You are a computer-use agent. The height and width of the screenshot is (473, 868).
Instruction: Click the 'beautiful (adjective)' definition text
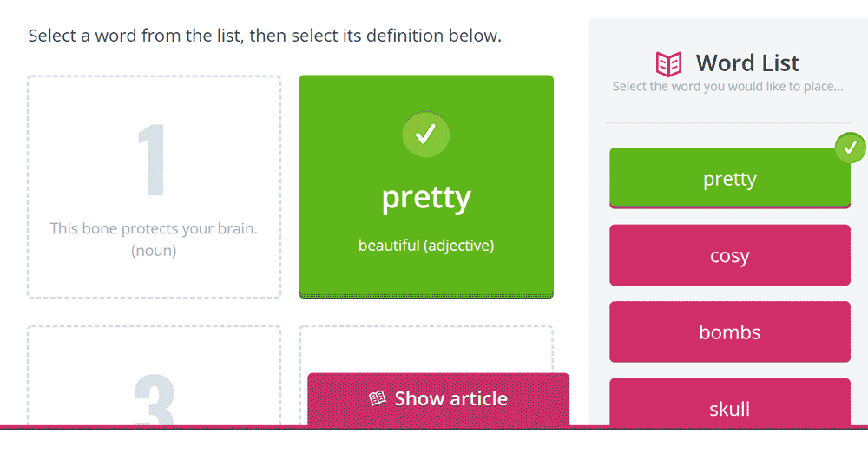[x=425, y=246]
